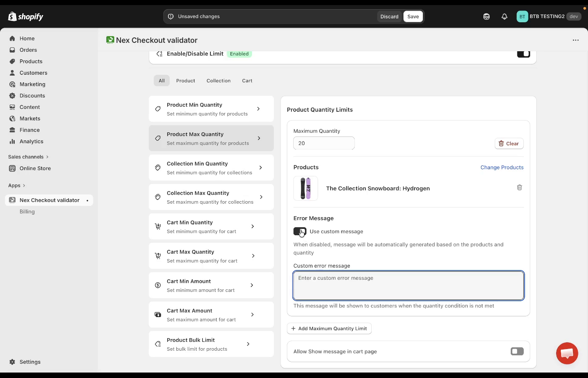Open the Sidekick assistant icon in top bar
This screenshot has width=588, height=378.
tap(486, 16)
